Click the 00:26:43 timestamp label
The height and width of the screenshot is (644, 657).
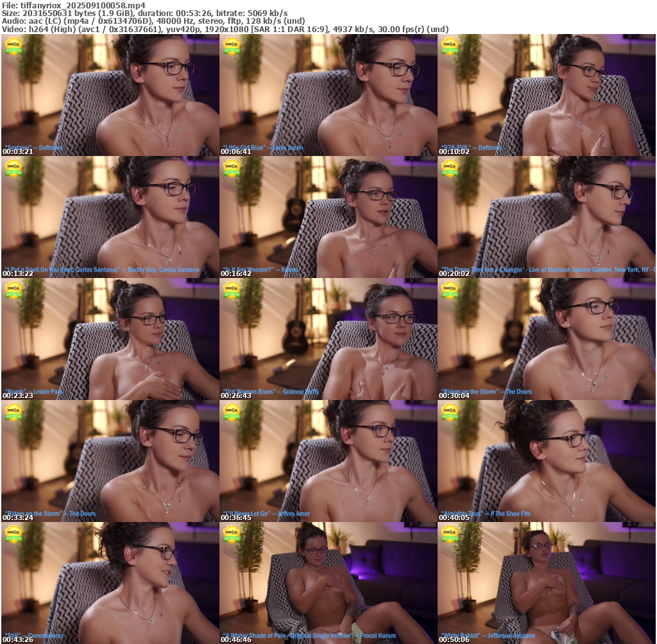tap(236, 396)
